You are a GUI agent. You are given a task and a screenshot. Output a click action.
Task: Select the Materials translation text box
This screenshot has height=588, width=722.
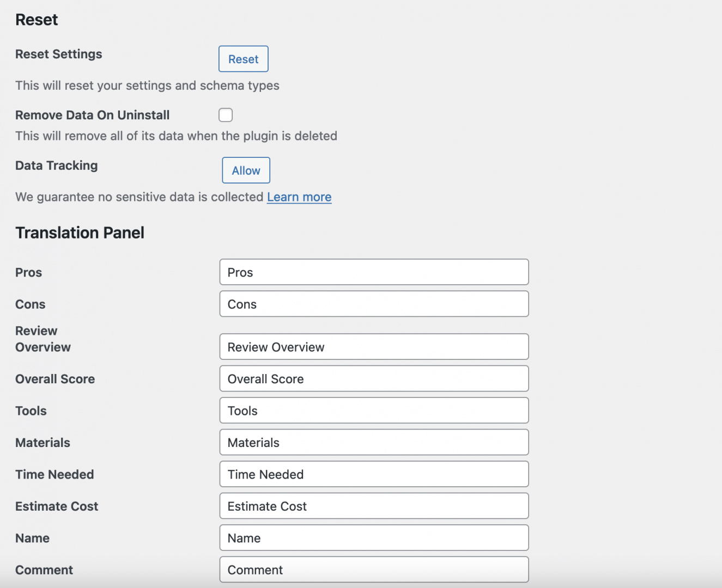click(374, 442)
